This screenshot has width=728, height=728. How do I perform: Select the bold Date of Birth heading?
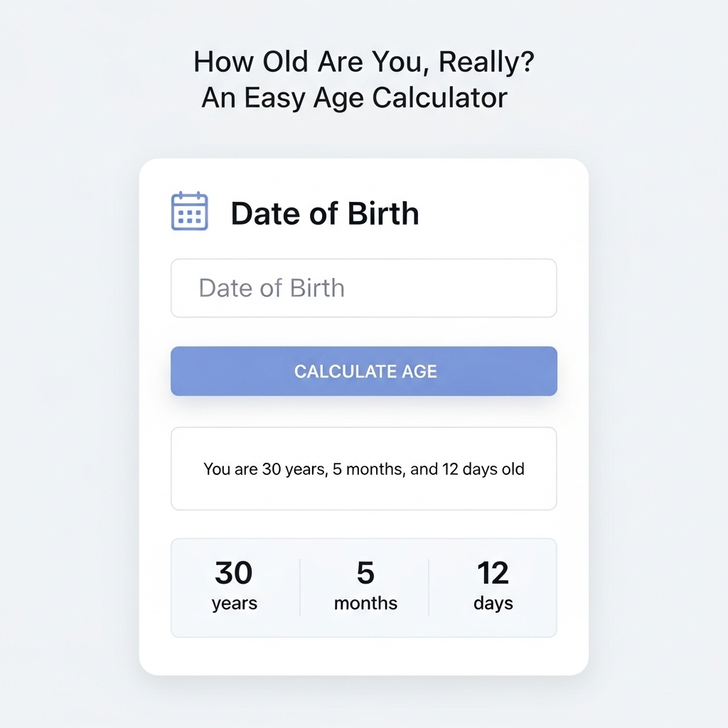324,213
